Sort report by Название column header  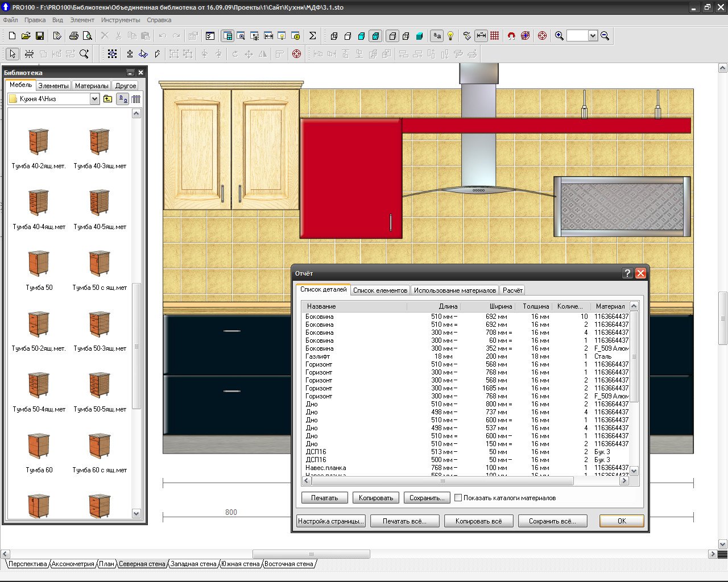(x=354, y=306)
